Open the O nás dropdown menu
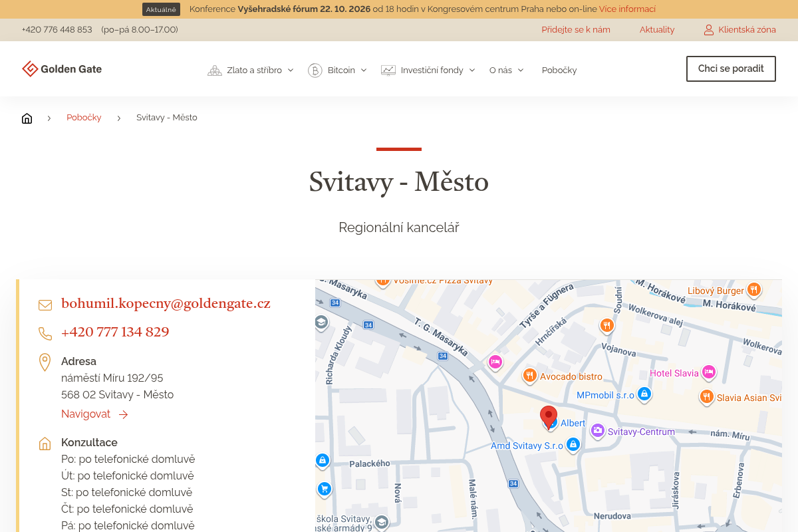798x532 pixels. pos(507,70)
